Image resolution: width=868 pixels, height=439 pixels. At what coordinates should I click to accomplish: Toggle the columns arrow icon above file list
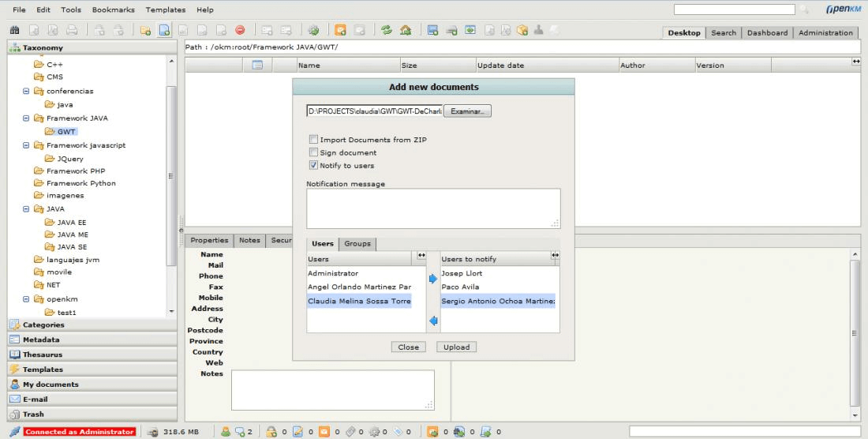[x=856, y=62]
